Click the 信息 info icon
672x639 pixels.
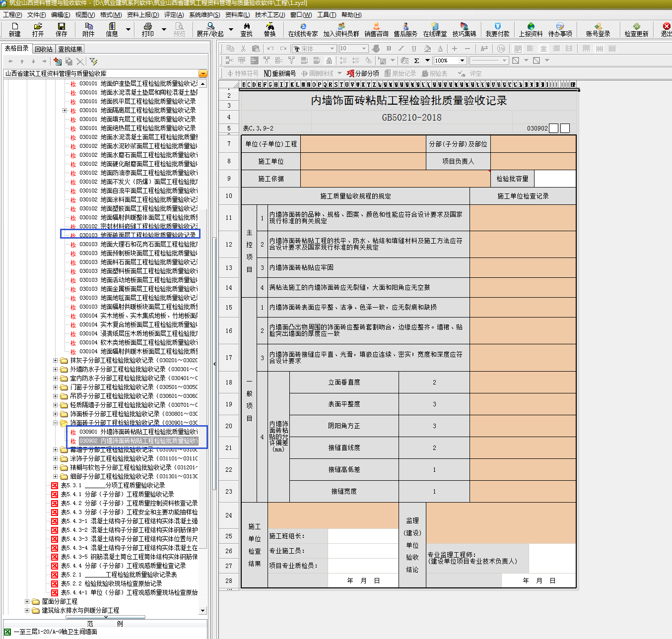click(112, 29)
